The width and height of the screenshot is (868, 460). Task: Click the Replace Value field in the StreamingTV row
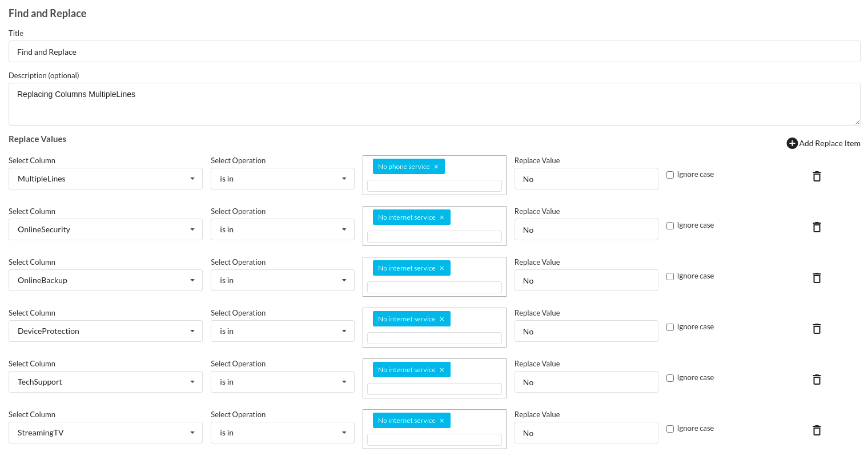coord(586,433)
